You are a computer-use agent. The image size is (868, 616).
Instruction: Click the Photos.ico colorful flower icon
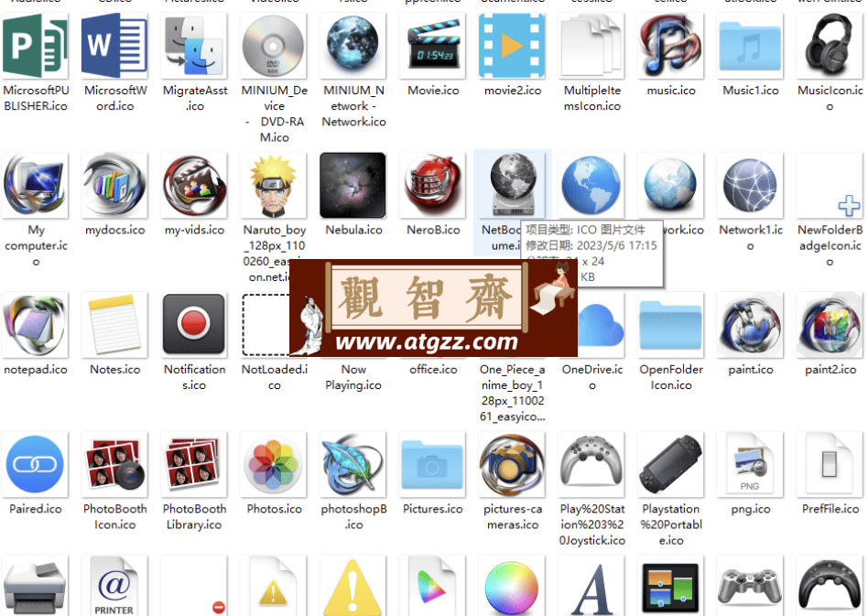point(274,464)
